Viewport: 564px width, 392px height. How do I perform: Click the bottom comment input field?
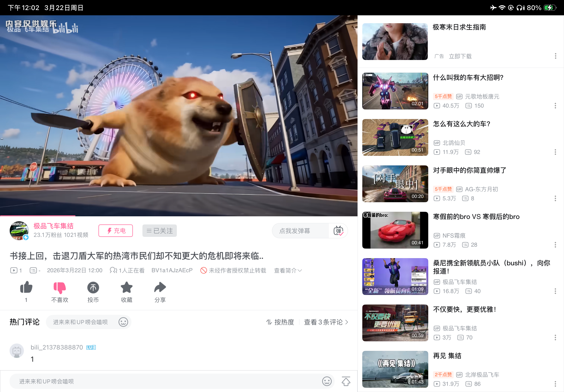click(172, 381)
